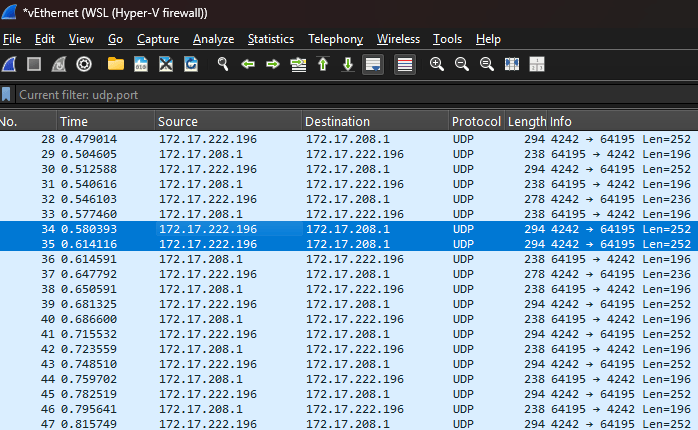Save this capture file
This screenshot has width=698, height=430.
[x=141, y=64]
